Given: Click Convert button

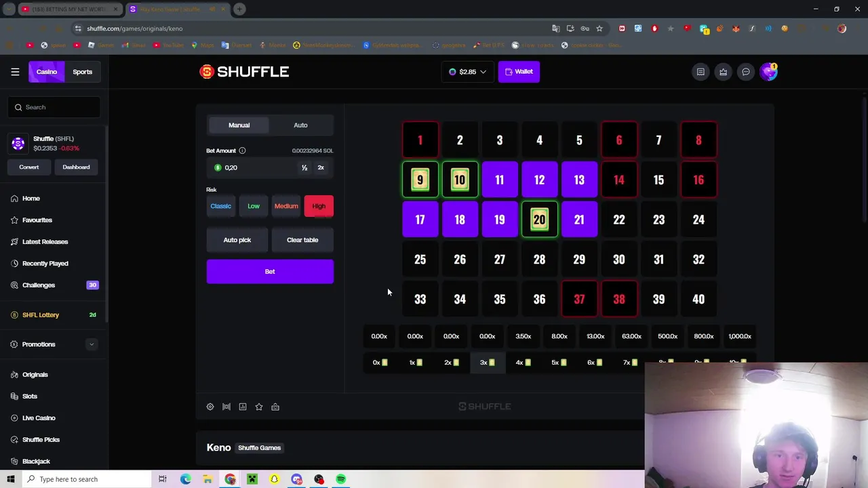Looking at the screenshot, I should tap(29, 167).
